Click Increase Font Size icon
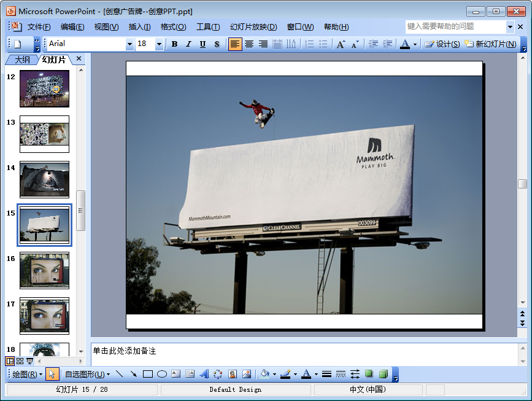This screenshot has width=532, height=401. coord(341,44)
